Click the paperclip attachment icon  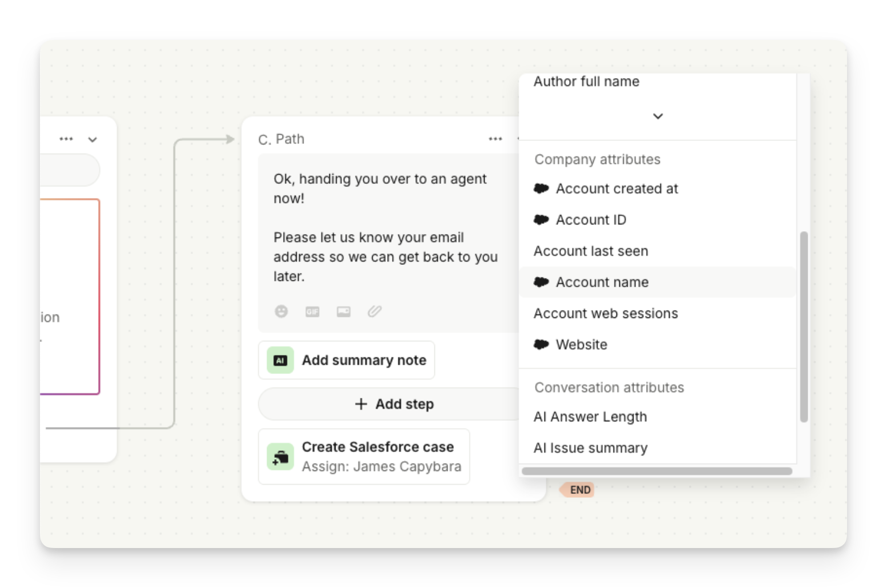click(374, 311)
